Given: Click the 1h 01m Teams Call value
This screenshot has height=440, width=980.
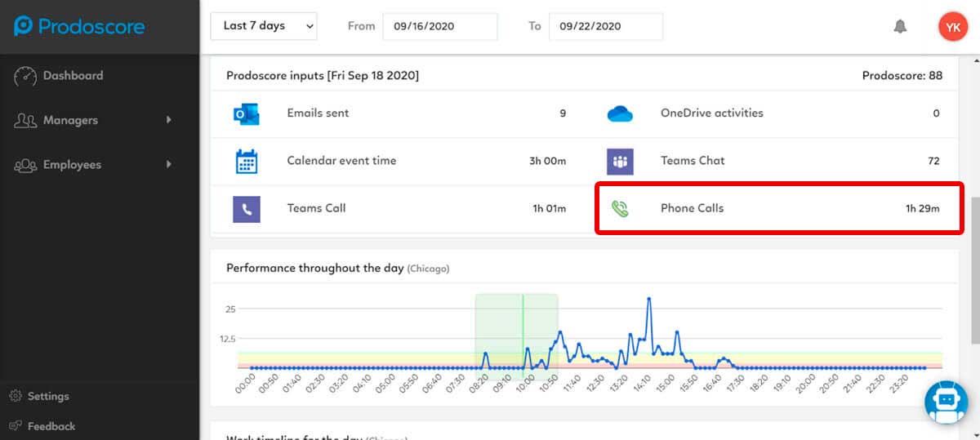Looking at the screenshot, I should pyautogui.click(x=549, y=208).
